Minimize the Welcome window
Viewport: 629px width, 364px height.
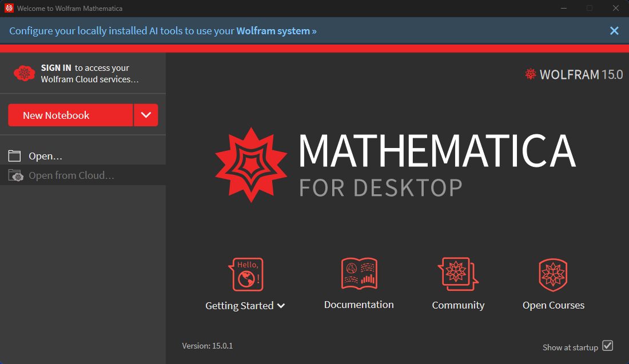tap(564, 8)
